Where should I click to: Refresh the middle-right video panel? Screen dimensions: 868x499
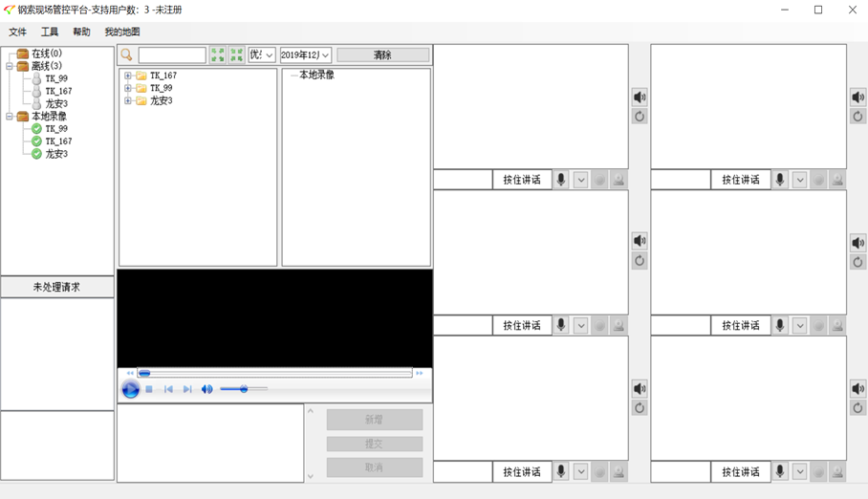[857, 262]
